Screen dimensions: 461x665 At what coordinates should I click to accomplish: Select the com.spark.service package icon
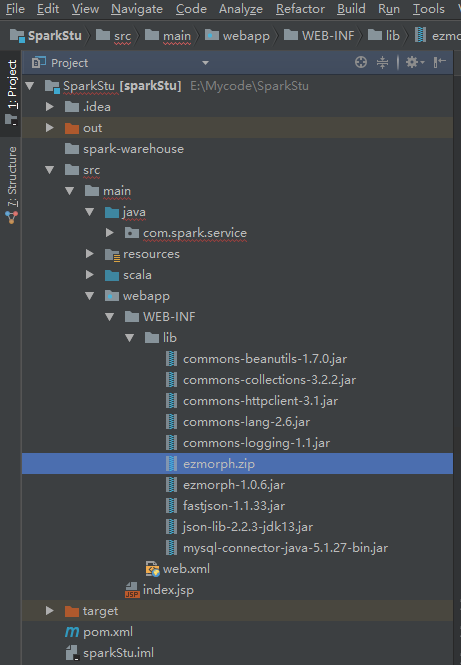(x=132, y=233)
